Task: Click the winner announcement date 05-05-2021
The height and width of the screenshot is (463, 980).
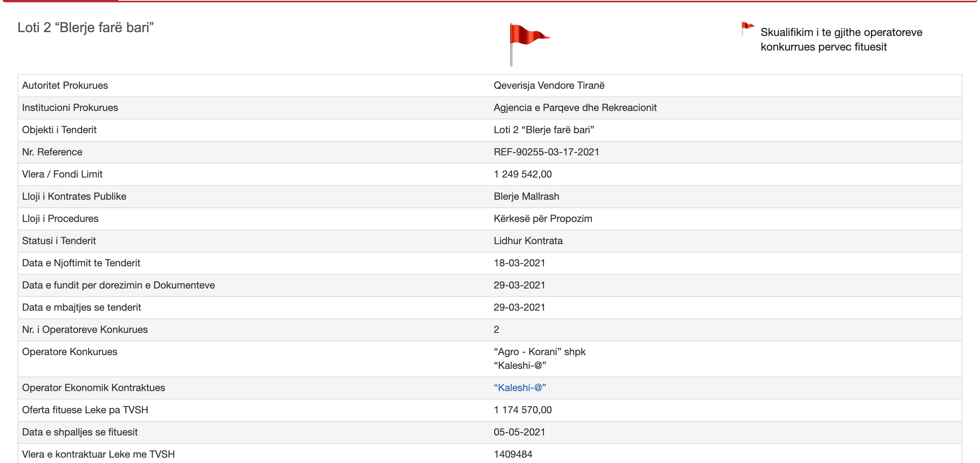Action: pos(519,432)
